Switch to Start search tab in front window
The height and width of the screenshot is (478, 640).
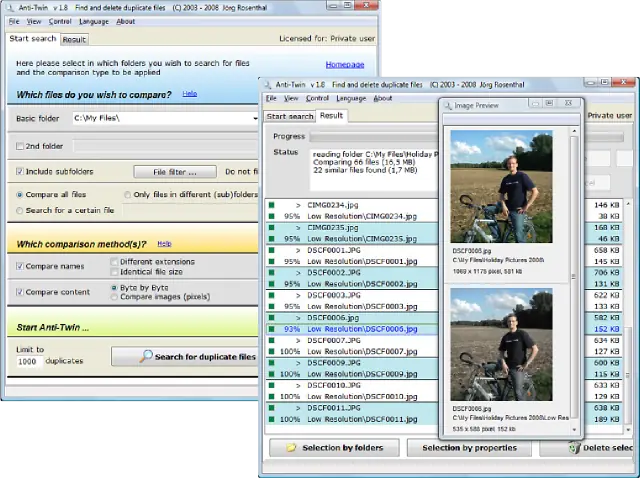point(290,116)
